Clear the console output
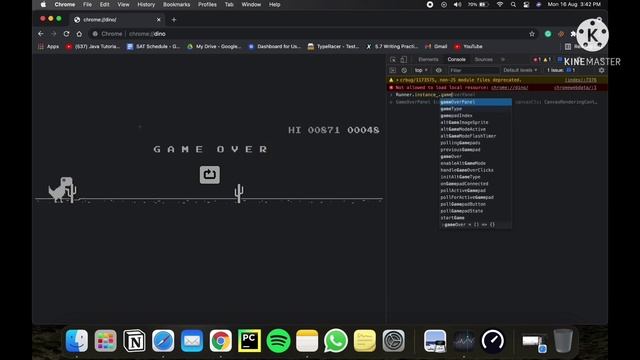This screenshot has height=360, width=640. (x=404, y=70)
